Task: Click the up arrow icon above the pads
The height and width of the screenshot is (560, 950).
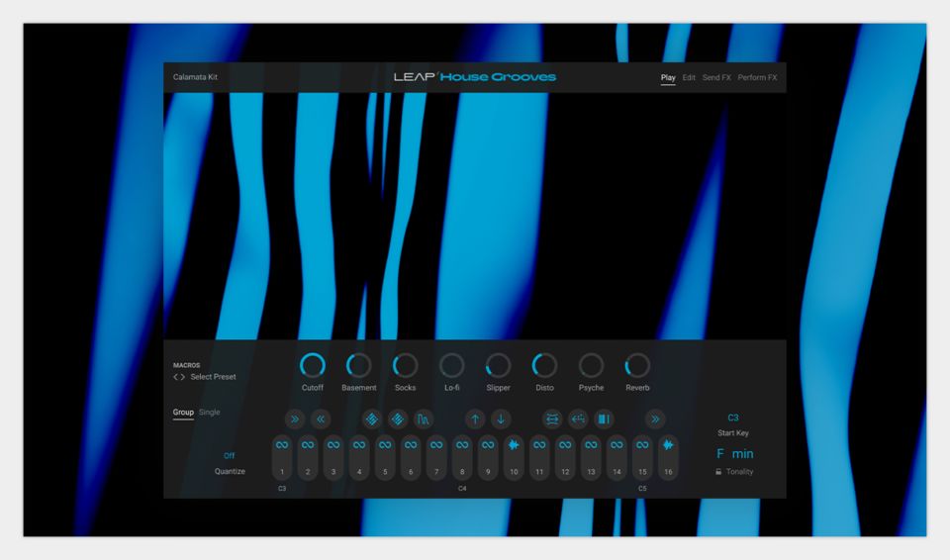Action: pyautogui.click(x=474, y=420)
